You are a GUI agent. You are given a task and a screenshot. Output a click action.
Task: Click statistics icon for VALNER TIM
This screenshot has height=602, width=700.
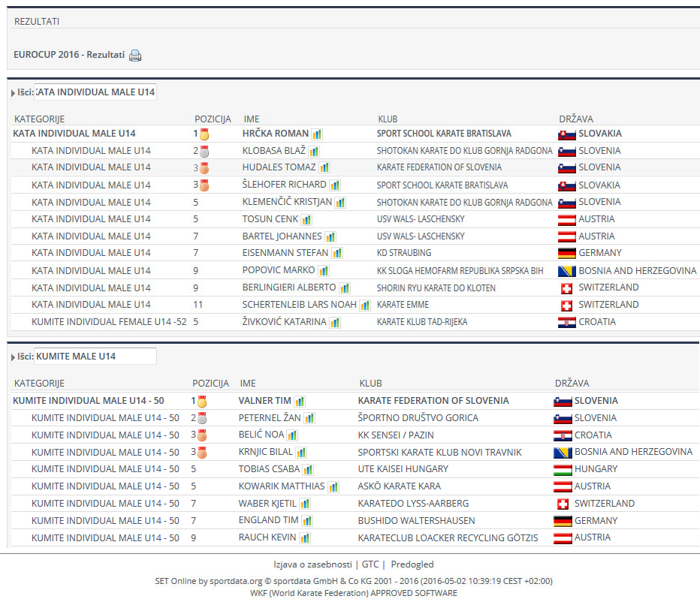[299, 401]
